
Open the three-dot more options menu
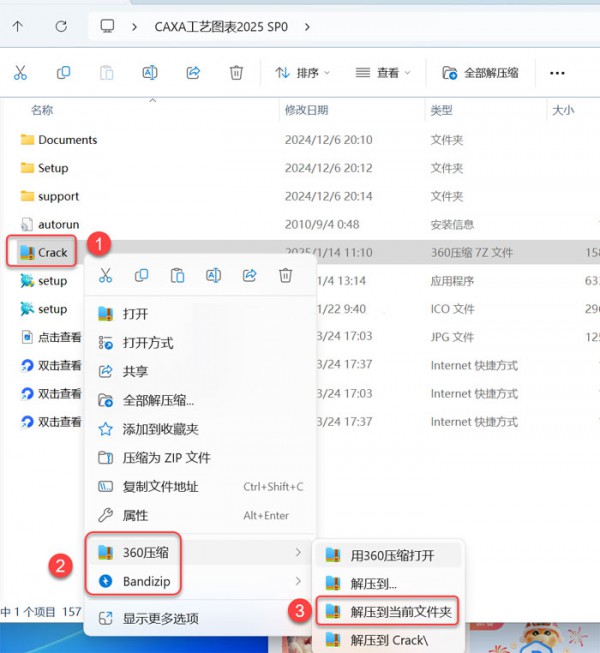557,73
